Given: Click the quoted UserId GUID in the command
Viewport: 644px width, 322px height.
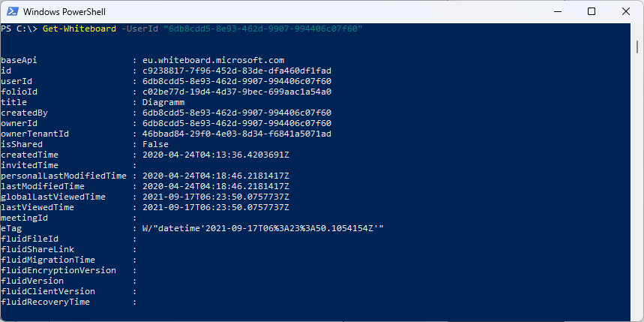Looking at the screenshot, I should point(263,29).
